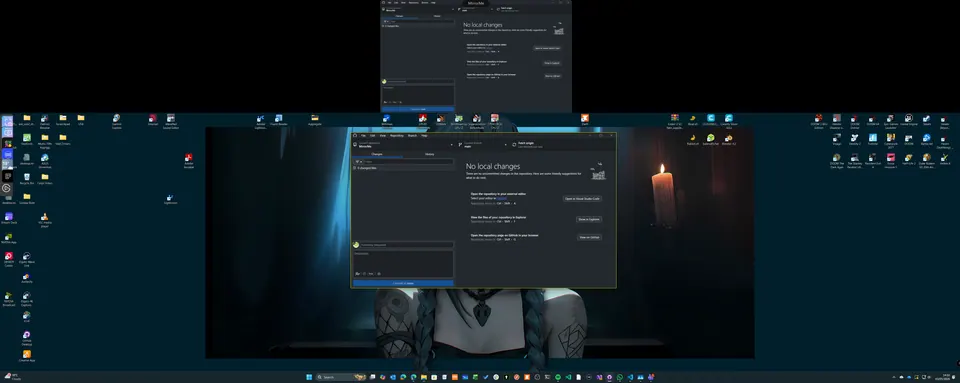The width and height of the screenshot is (960, 383).
Task: Select the Destiny 2 desktop icon
Action: (x=855, y=140)
